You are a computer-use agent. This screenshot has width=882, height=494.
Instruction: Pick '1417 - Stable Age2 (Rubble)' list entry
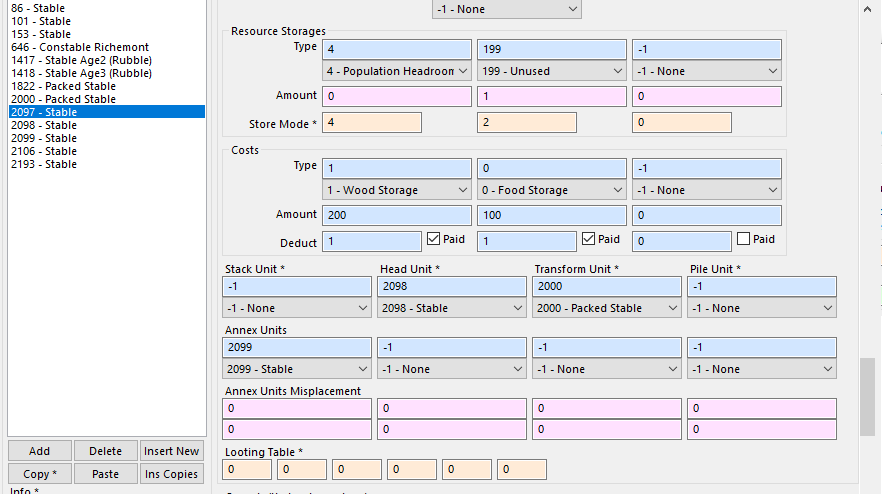coord(82,60)
